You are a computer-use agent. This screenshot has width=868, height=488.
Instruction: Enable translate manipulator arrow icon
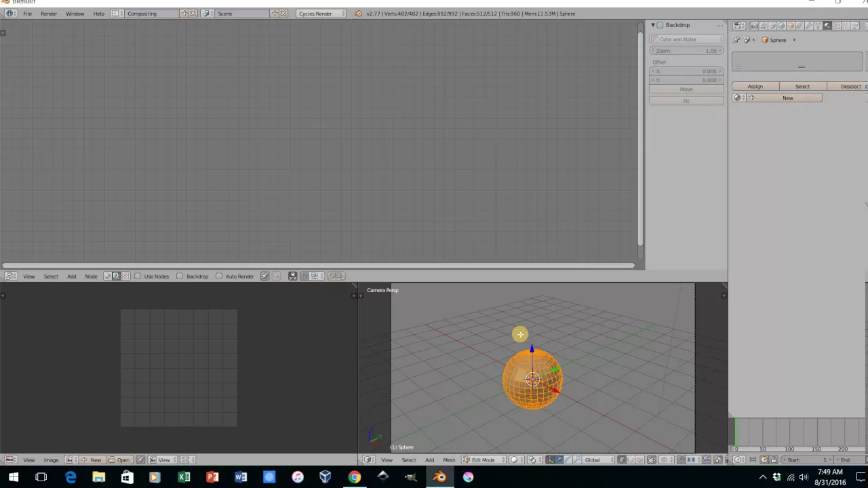(559, 460)
